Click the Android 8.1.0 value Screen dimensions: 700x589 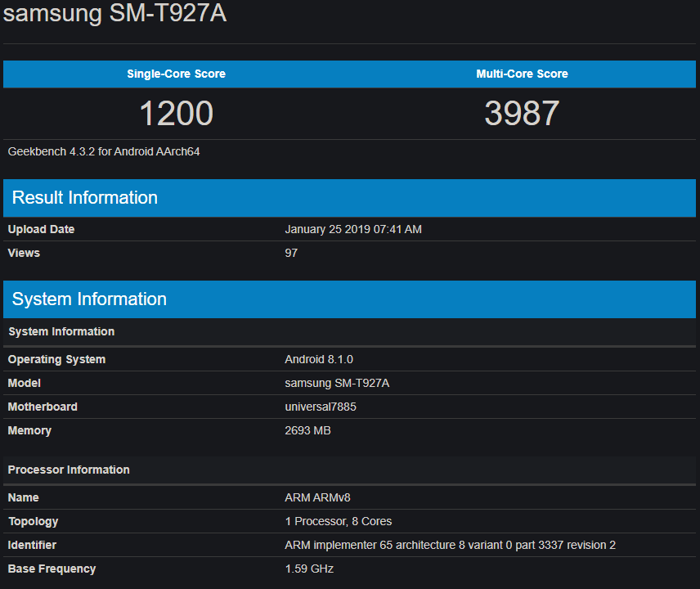pyautogui.click(x=319, y=359)
